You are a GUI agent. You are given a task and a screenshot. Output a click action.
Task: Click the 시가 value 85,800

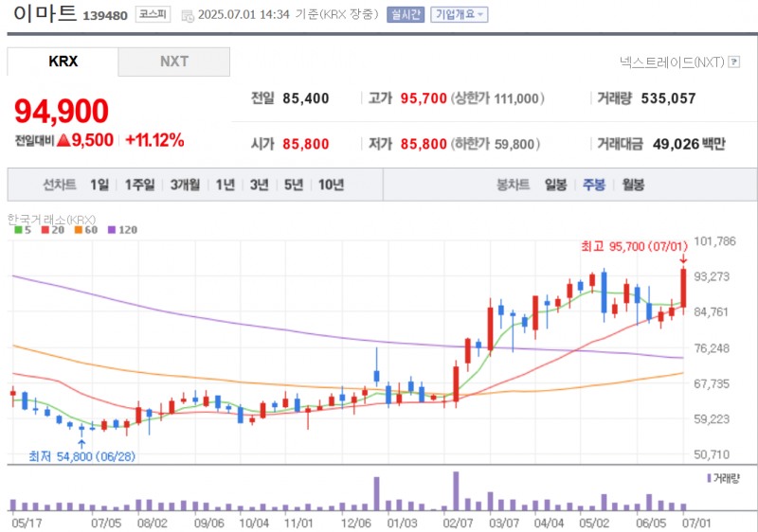click(306, 144)
